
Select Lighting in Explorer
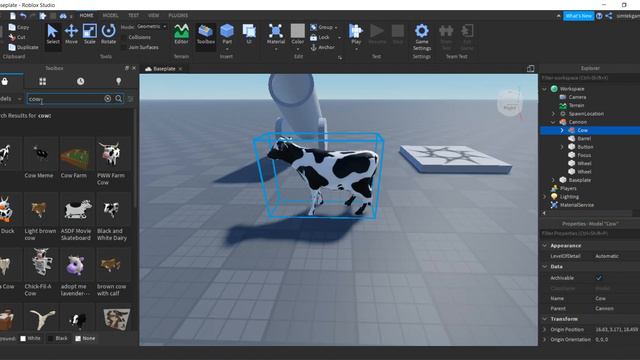tap(569, 197)
